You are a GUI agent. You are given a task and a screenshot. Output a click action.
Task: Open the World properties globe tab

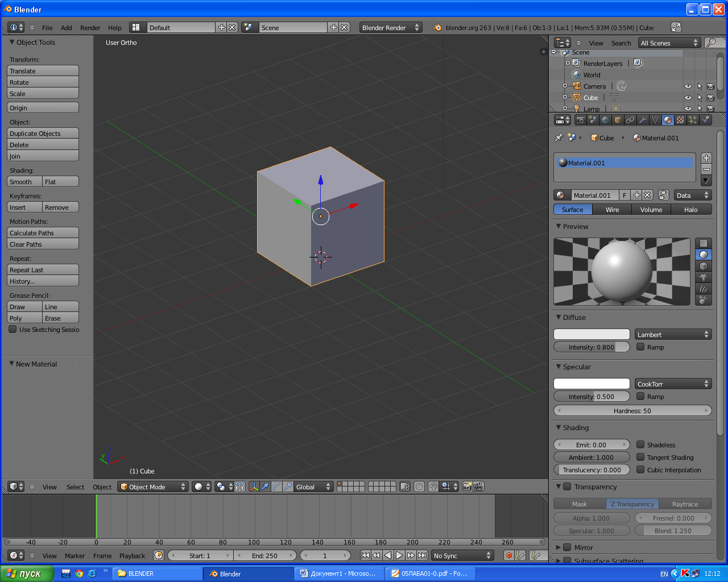tap(605, 120)
